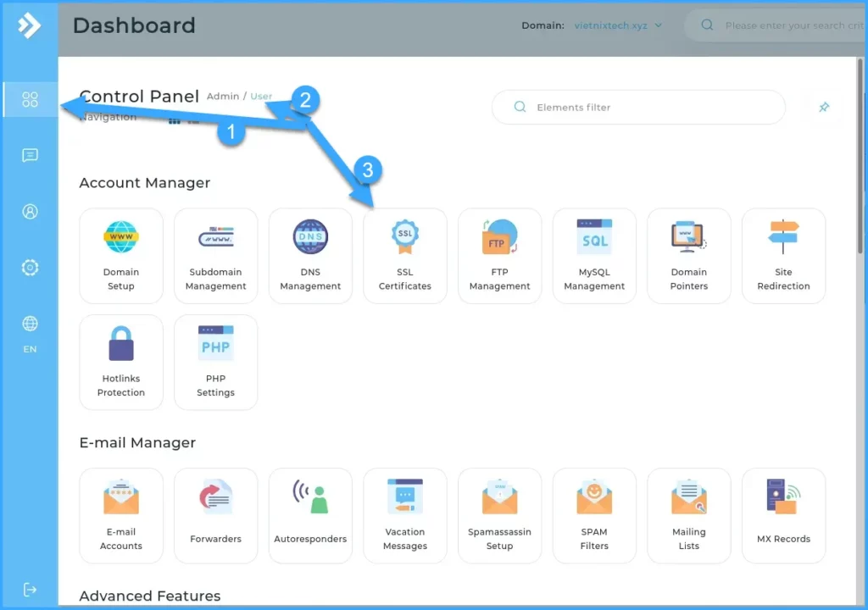Screen dimensions: 868x610
Task: Open the messages icon in sidebar
Action: pyautogui.click(x=30, y=156)
